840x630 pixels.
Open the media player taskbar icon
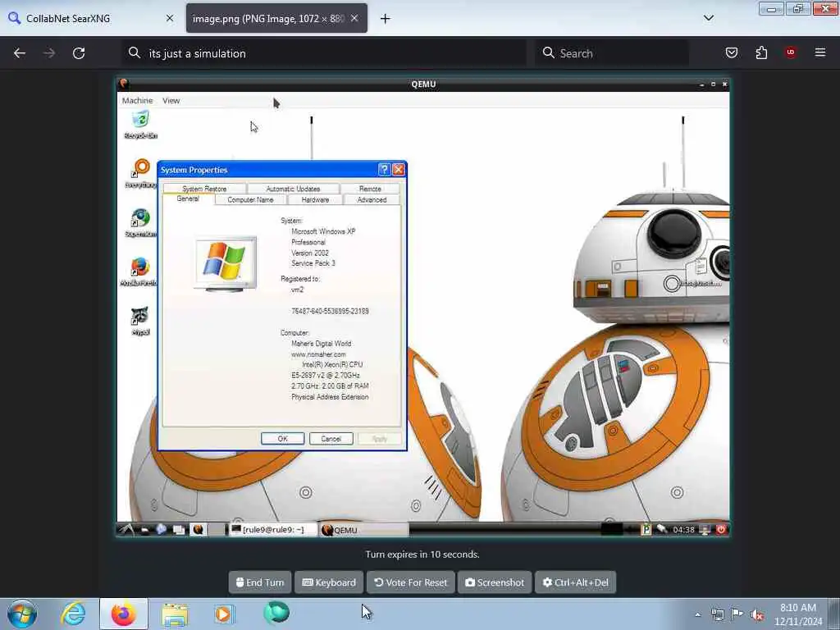(224, 614)
